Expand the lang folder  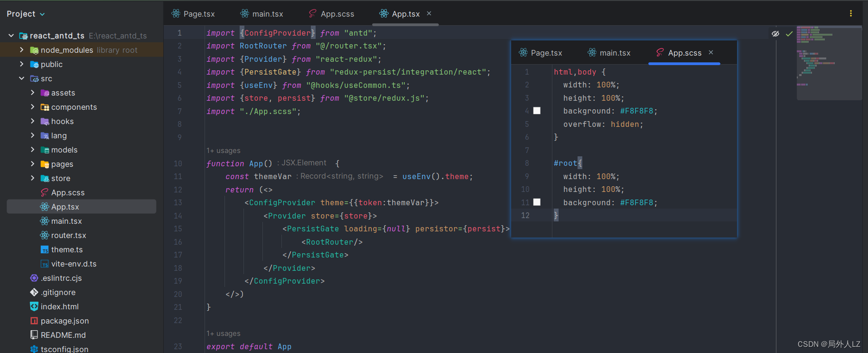click(32, 135)
